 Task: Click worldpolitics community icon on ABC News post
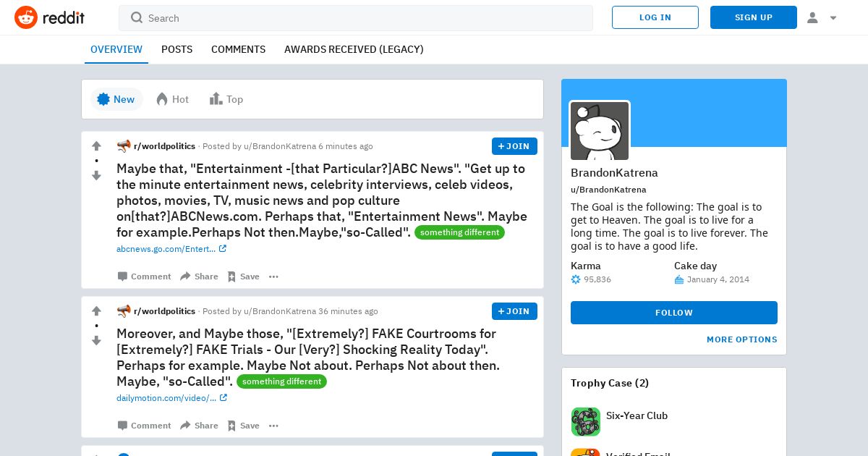[x=124, y=146]
